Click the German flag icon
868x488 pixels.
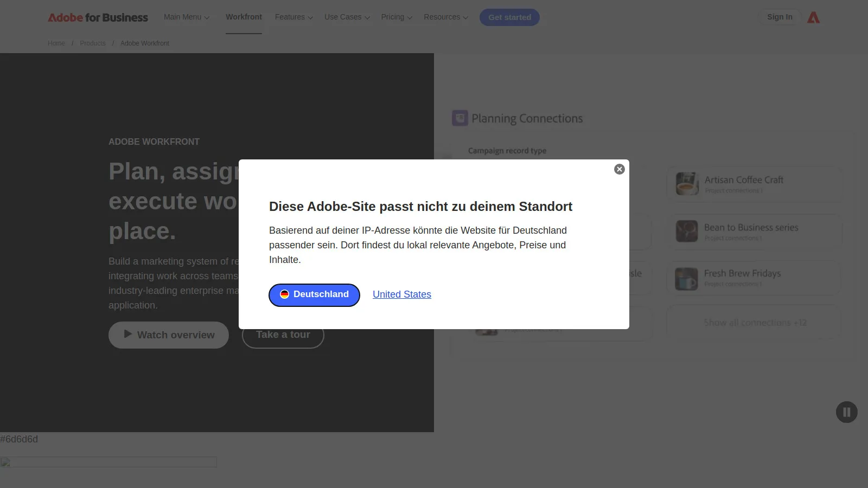tap(285, 294)
